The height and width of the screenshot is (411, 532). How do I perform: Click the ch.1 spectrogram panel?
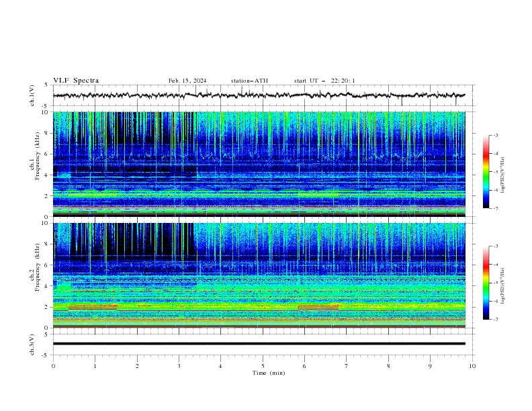[x=259, y=164]
